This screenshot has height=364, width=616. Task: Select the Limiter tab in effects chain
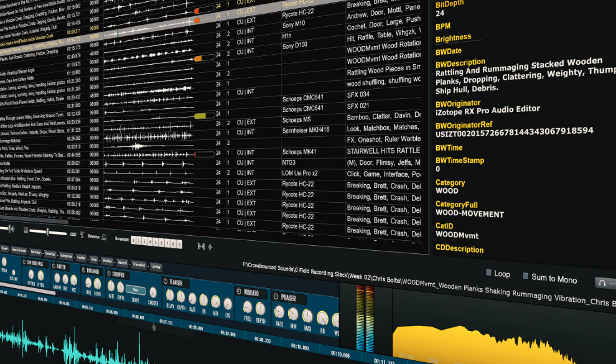pyautogui.click(x=156, y=266)
